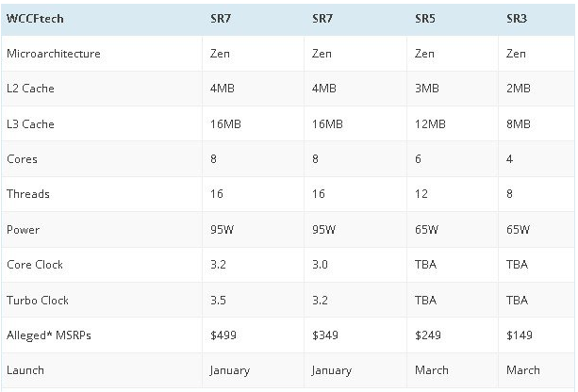
Task: Click the Core Clock row label
Action: point(35,265)
